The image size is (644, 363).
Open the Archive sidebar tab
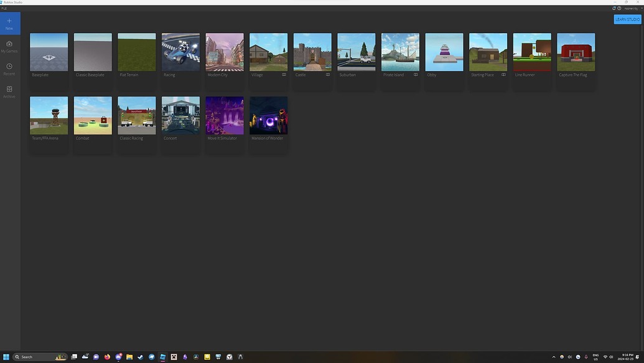pos(9,92)
